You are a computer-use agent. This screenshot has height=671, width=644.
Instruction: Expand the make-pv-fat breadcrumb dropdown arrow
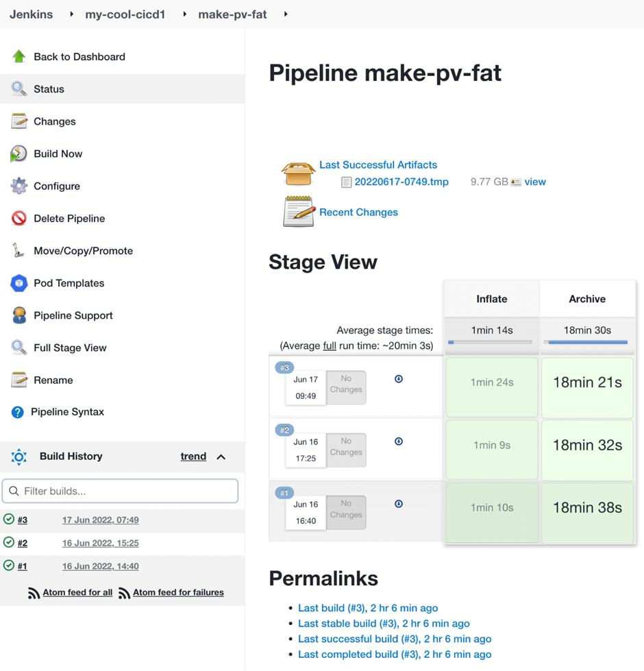pos(286,14)
